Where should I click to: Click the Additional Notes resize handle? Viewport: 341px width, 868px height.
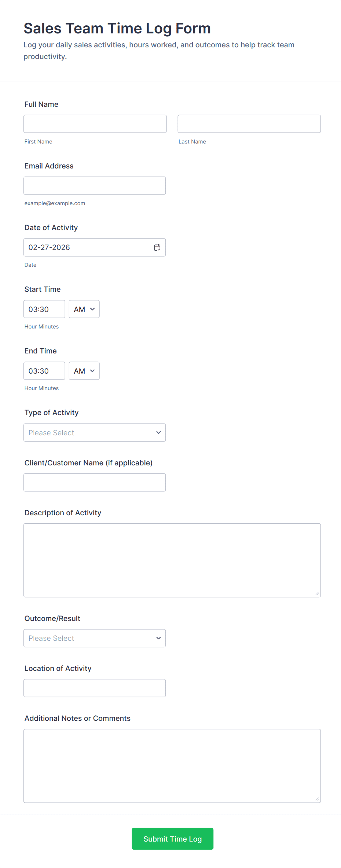pyautogui.click(x=317, y=799)
